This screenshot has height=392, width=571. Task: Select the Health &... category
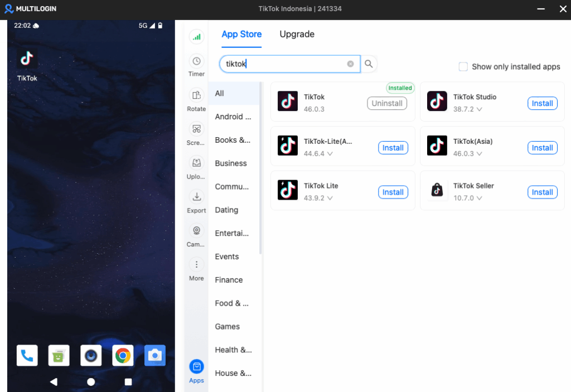click(234, 350)
